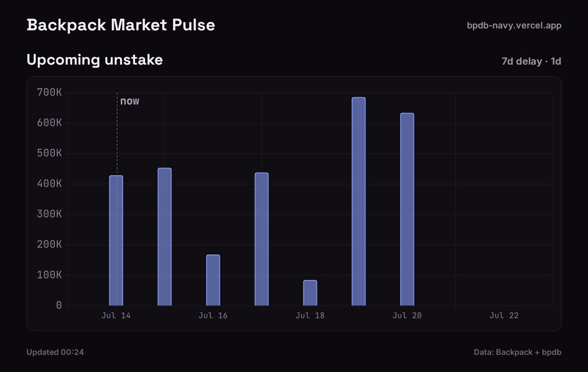Click the Jul 22 x-axis label
Screen dimensions: 588x372
point(504,316)
